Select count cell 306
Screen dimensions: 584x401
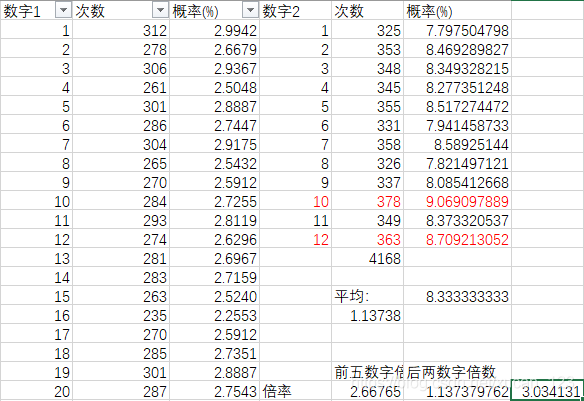click(x=121, y=68)
